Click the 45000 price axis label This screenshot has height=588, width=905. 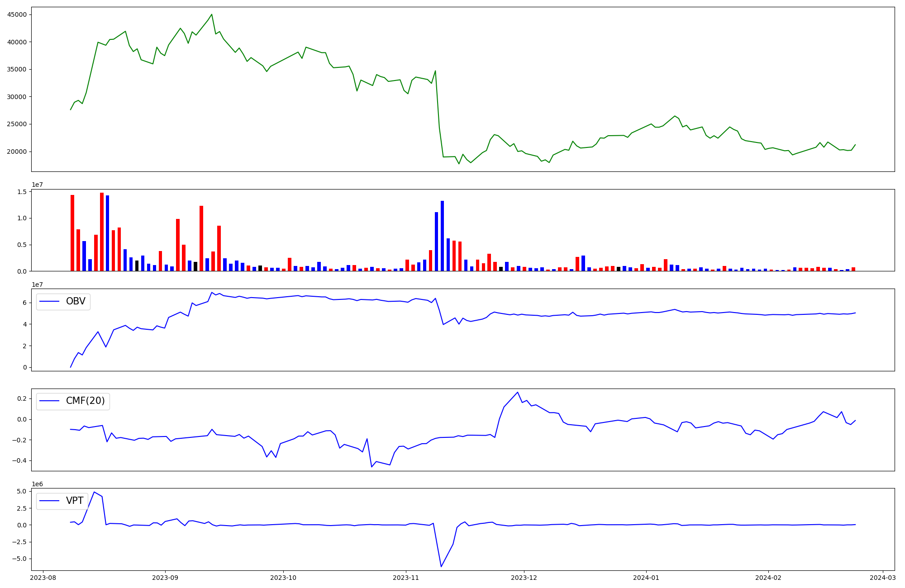pos(17,14)
